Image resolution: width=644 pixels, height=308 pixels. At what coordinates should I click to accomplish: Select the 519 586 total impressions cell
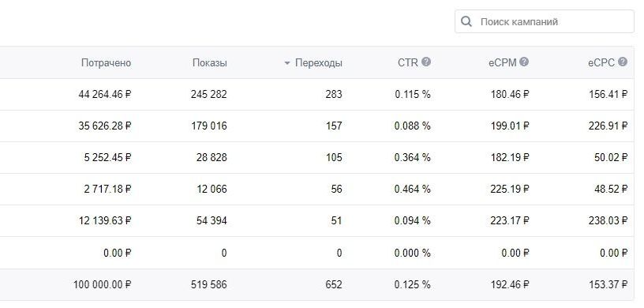pos(208,284)
